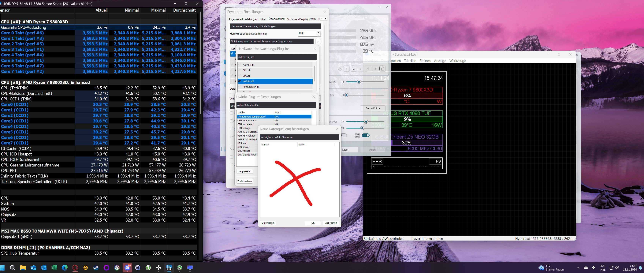Image resolution: width=644 pixels, height=273 pixels.
Task: Open Discord from the taskbar
Action: (127, 268)
